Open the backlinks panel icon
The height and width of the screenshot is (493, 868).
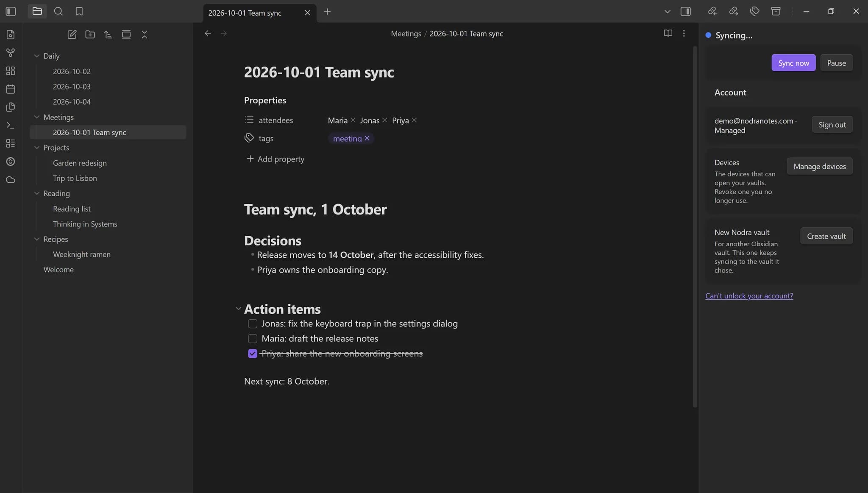click(x=712, y=11)
